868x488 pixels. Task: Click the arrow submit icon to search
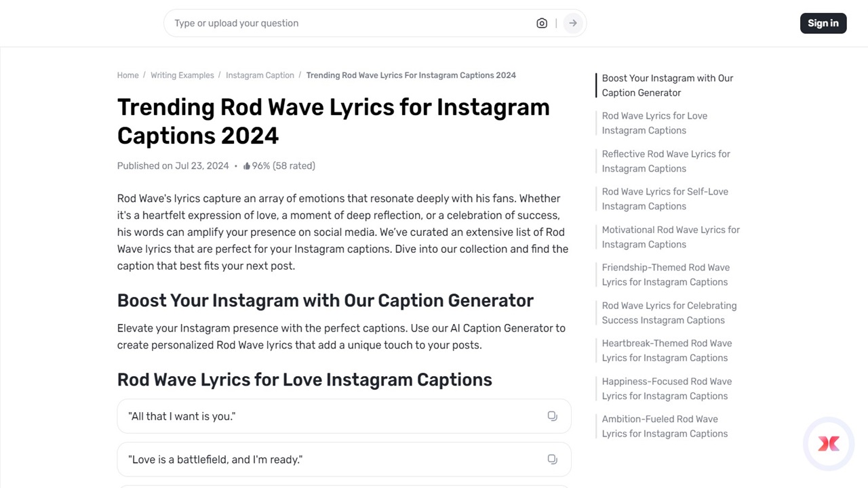click(x=572, y=22)
